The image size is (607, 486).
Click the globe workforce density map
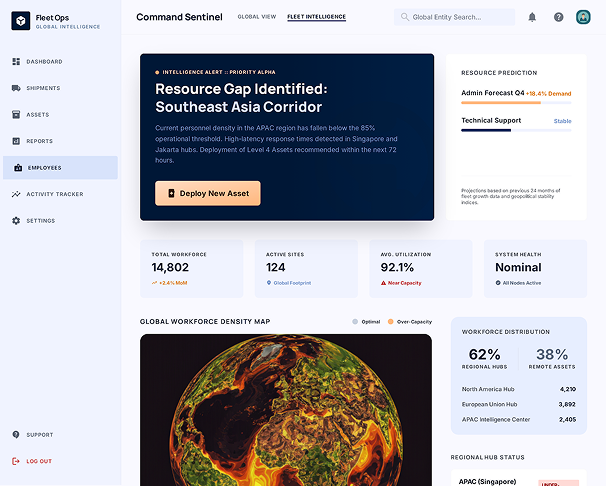[286, 410]
